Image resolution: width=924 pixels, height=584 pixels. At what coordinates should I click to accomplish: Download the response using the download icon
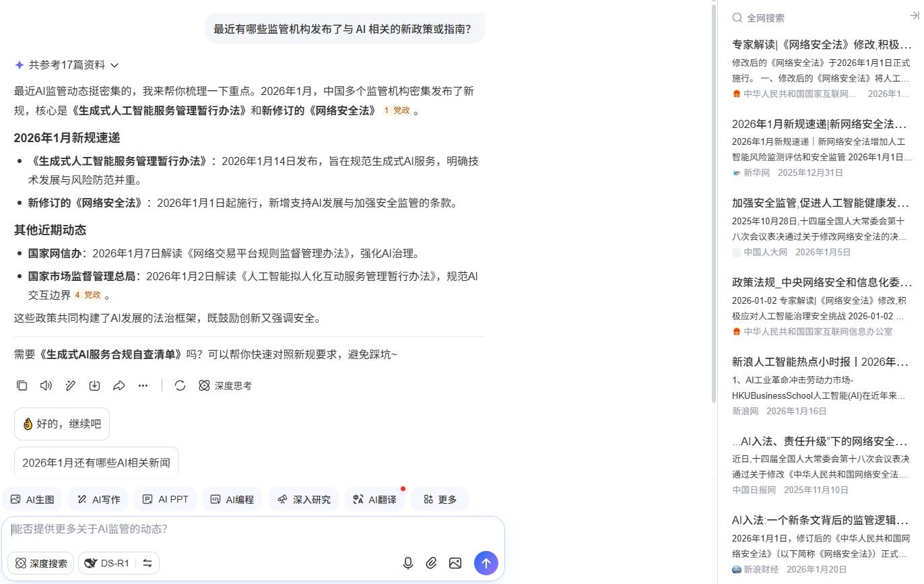pyautogui.click(x=94, y=385)
